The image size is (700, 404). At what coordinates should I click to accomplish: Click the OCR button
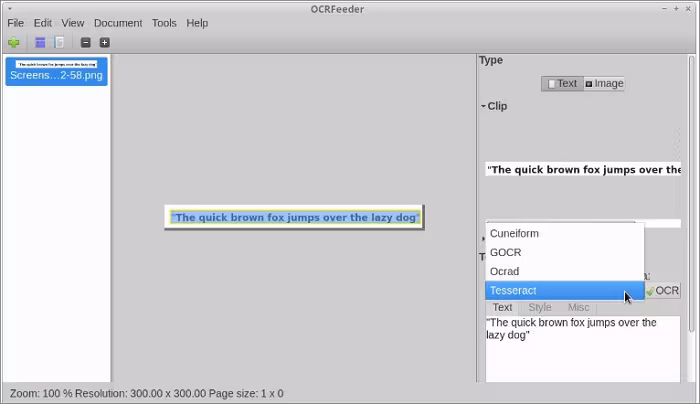coord(662,291)
